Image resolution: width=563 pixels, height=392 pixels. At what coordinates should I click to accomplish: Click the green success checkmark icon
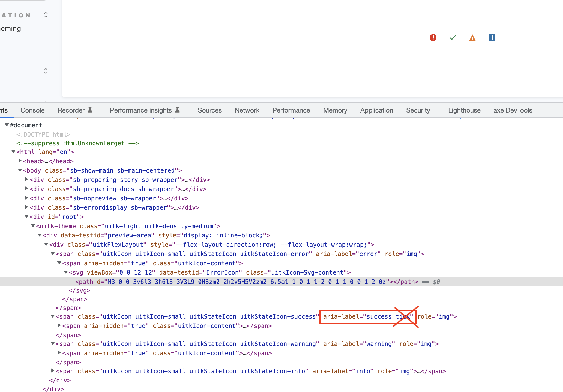click(x=453, y=38)
